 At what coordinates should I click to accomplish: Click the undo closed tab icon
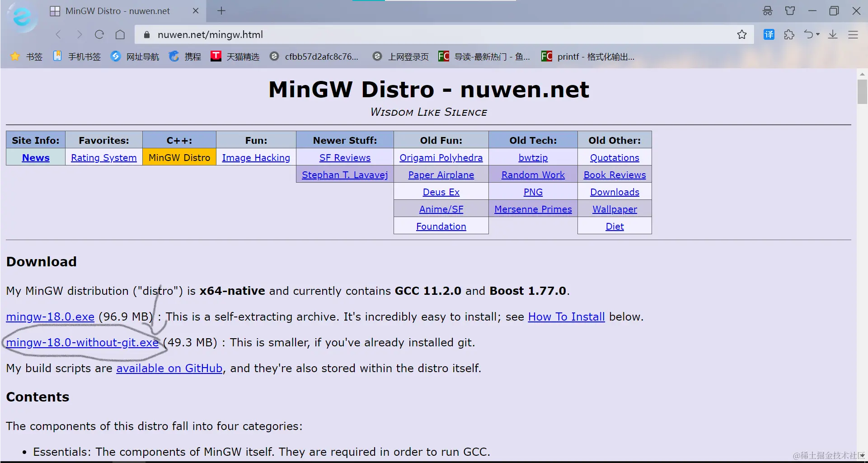[808, 34]
